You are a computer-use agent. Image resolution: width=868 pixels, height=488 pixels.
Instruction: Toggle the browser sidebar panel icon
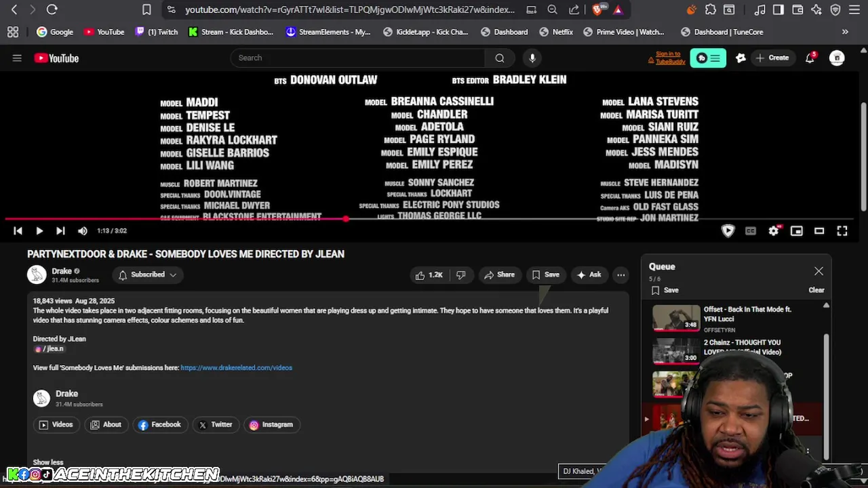point(778,9)
